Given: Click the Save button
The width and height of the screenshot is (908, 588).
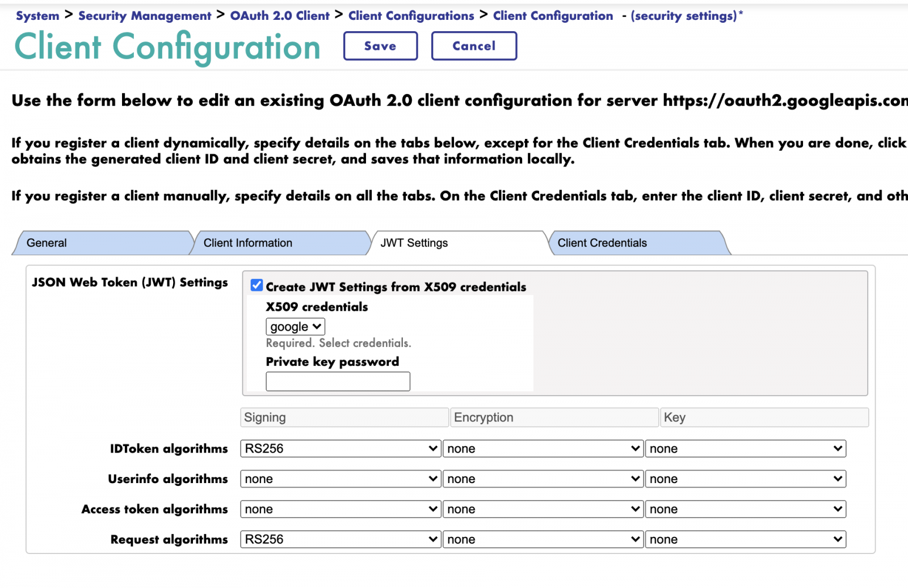Looking at the screenshot, I should pyautogui.click(x=380, y=46).
